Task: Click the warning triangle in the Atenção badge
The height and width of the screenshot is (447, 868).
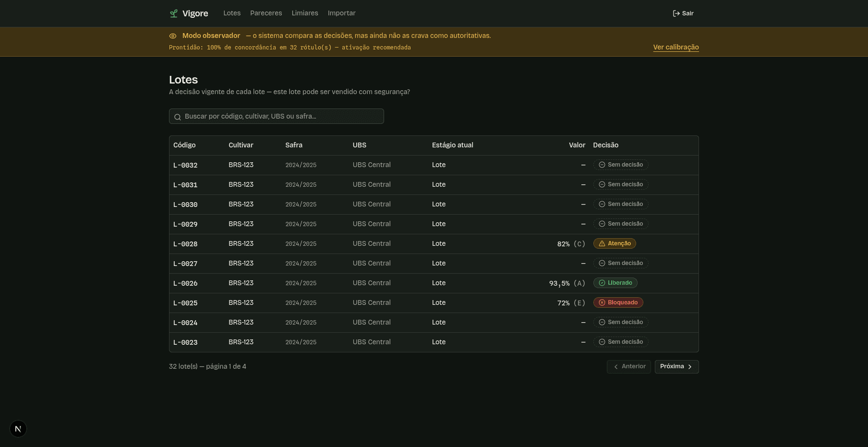Action: (602, 243)
